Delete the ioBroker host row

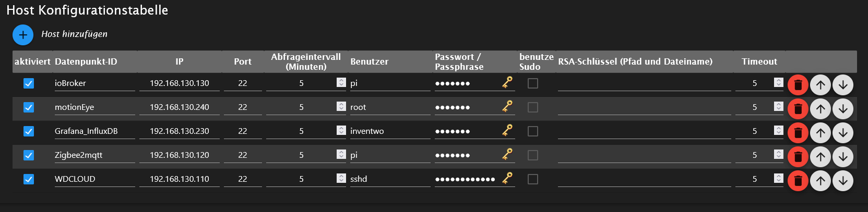(798, 84)
